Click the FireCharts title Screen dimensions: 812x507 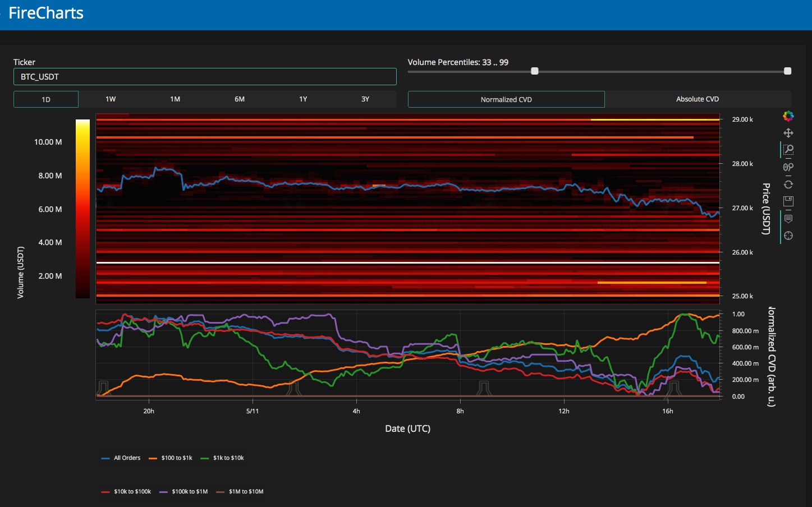(x=46, y=13)
